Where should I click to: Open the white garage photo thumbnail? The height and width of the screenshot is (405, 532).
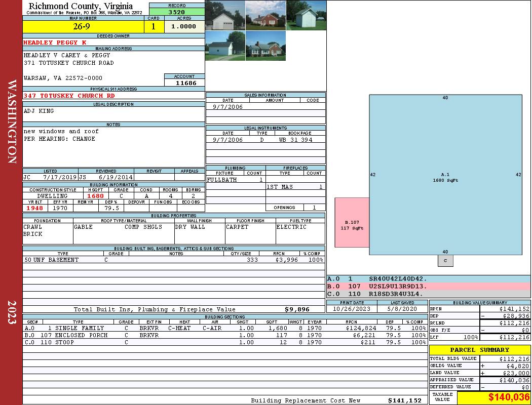[x=225, y=15]
